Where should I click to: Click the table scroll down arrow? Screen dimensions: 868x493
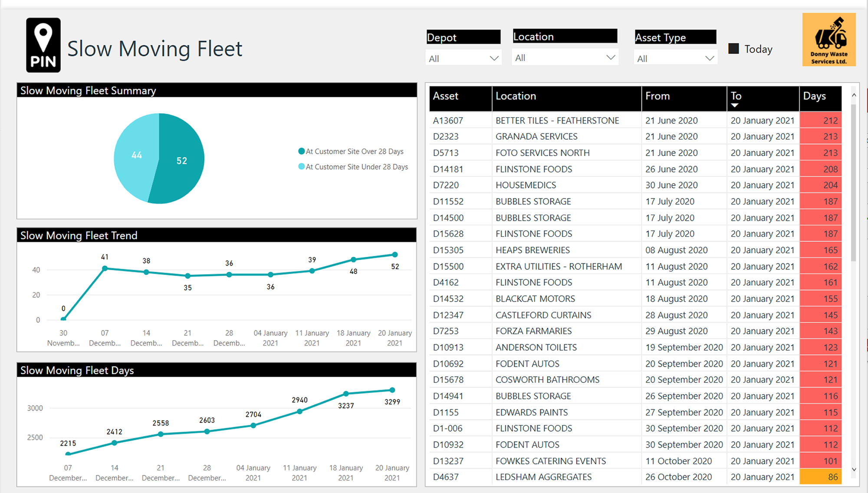point(854,470)
